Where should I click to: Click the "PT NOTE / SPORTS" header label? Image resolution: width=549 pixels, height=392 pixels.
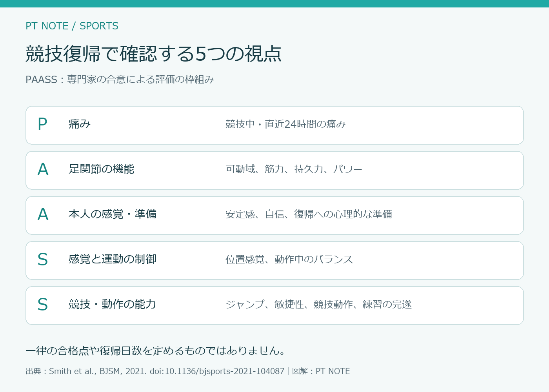pos(72,26)
